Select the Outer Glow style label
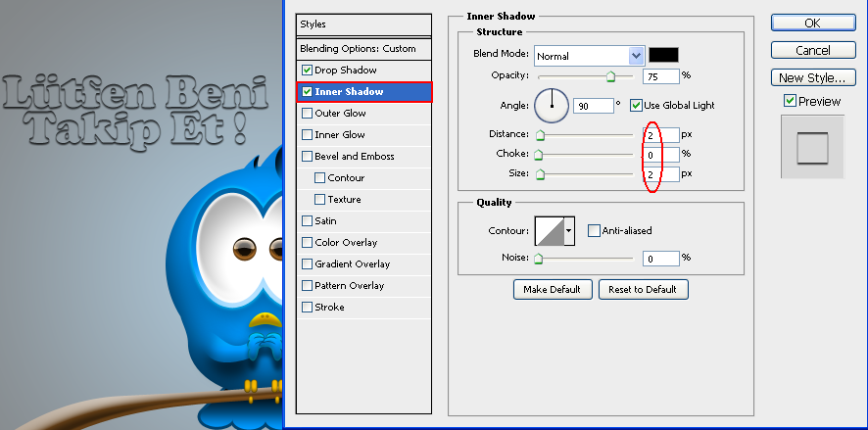The image size is (868, 430). [341, 114]
